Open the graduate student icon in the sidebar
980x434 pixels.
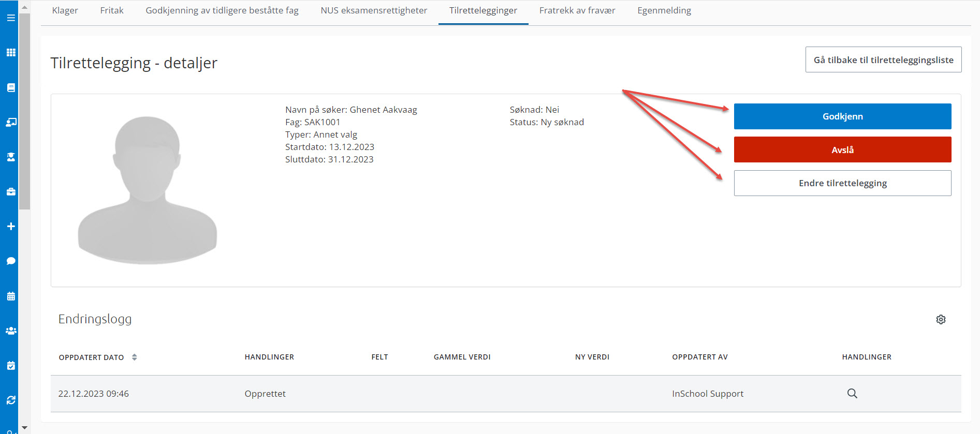(11, 157)
